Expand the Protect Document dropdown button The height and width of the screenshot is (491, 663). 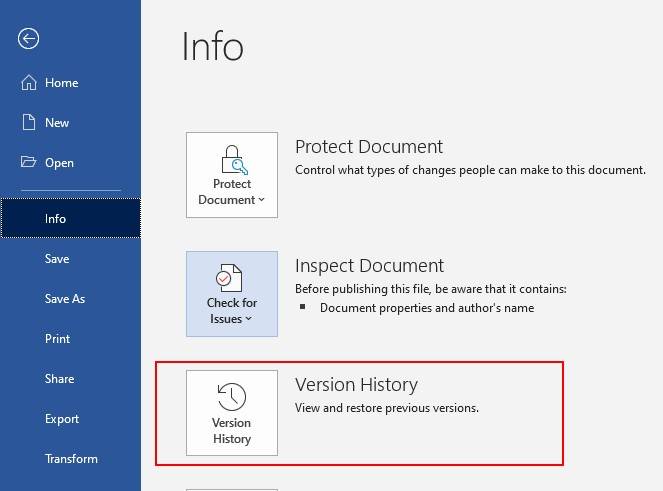tap(232, 175)
